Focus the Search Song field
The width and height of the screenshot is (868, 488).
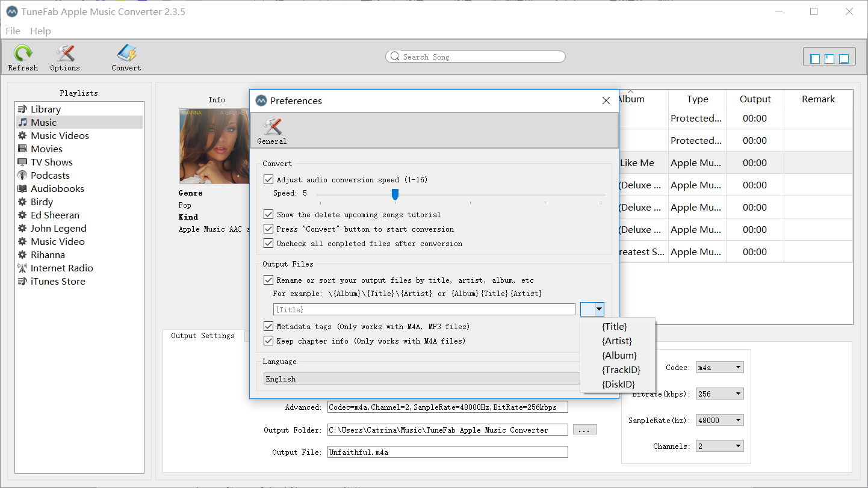coord(476,57)
